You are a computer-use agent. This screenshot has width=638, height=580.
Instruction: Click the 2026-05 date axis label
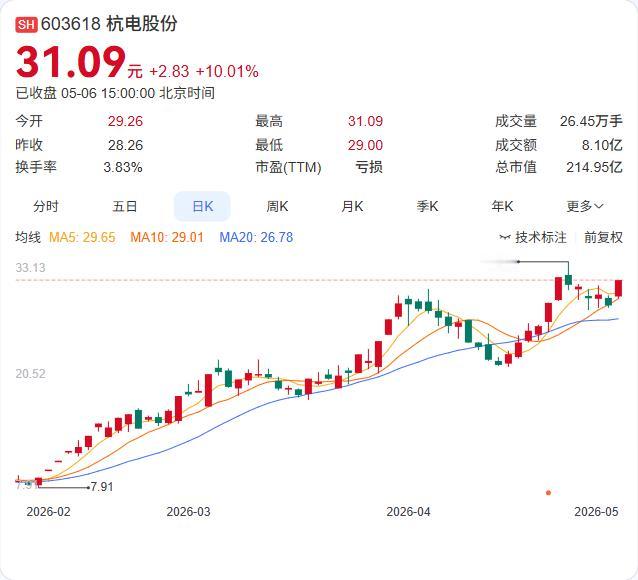pos(596,512)
